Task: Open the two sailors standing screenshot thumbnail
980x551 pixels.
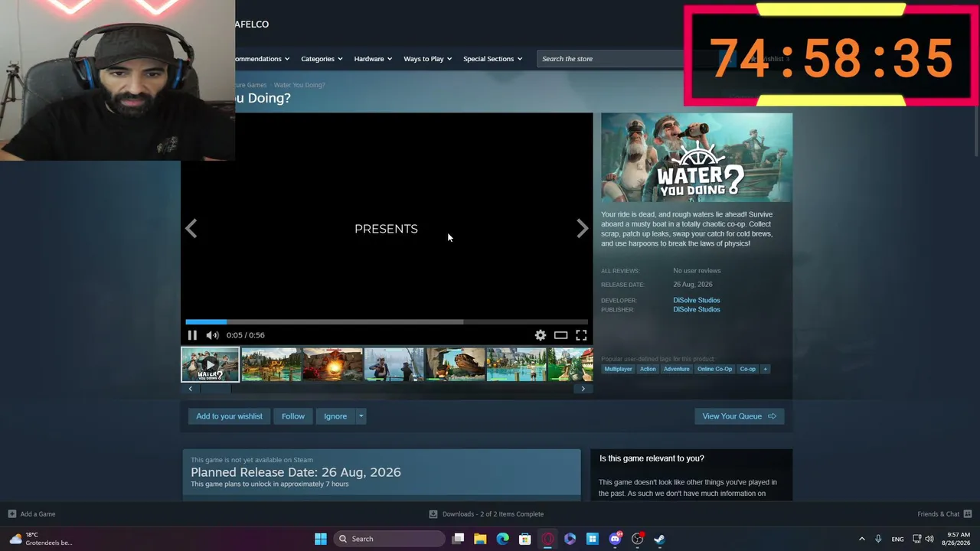Action: tap(394, 364)
